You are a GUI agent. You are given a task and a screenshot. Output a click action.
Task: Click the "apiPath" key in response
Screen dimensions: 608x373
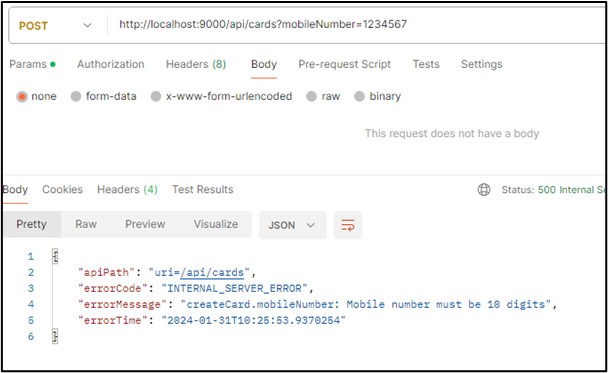coord(107,273)
